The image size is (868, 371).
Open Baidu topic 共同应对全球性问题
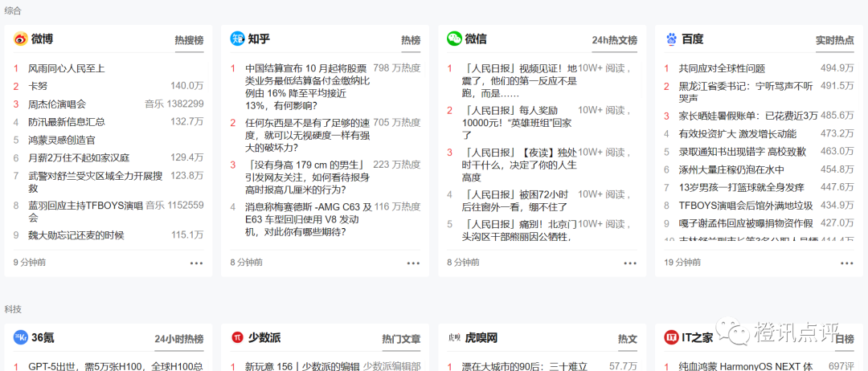pos(722,68)
